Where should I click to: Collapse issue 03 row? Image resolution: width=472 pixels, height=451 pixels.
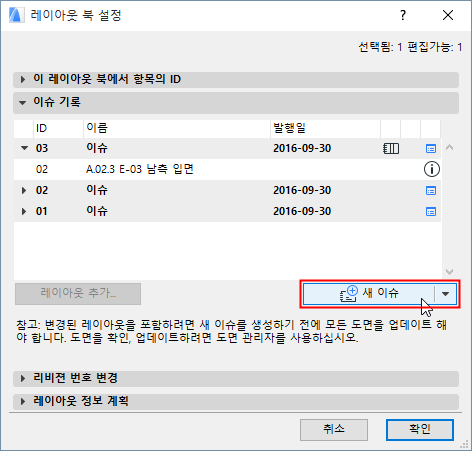click(x=24, y=148)
